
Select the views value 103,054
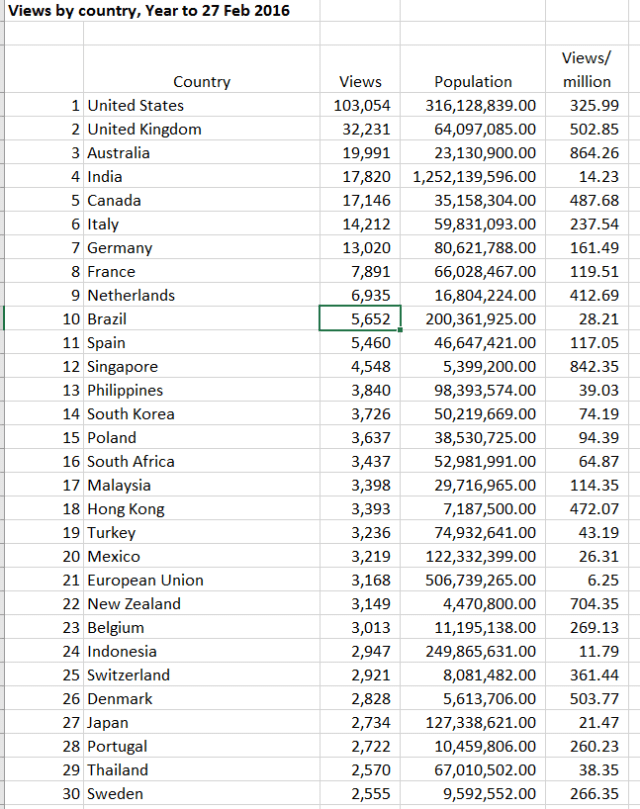coord(362,105)
